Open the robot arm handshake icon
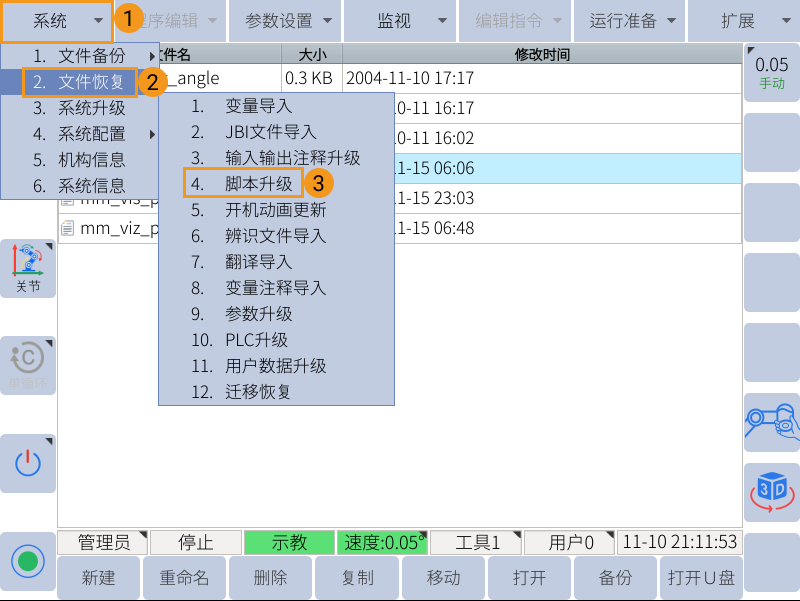Screen dimensions: 800x601 tap(771, 422)
